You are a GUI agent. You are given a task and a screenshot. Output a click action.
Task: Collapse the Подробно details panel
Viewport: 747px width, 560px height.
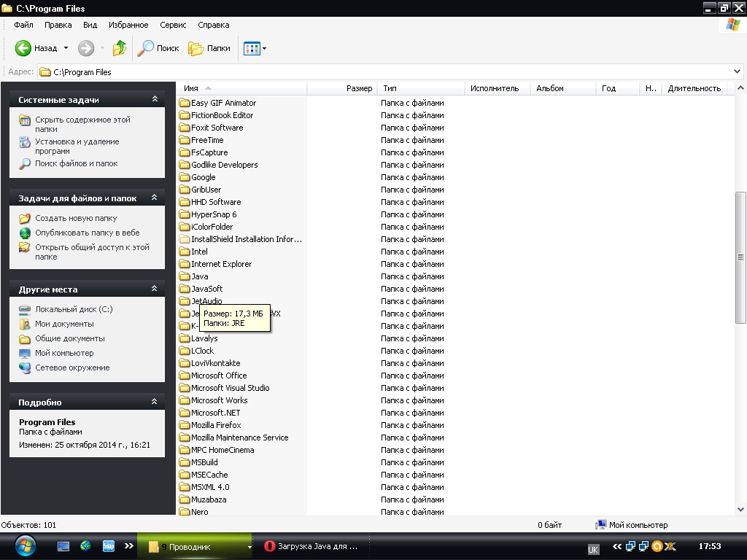click(x=155, y=402)
